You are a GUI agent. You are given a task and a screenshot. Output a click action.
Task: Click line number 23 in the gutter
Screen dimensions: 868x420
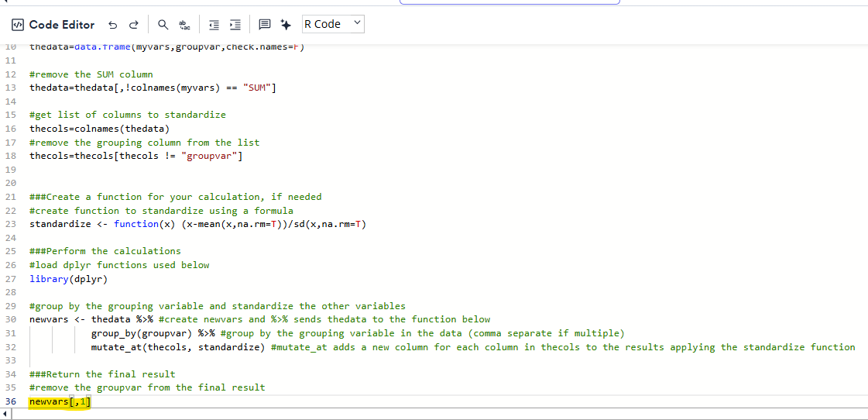pos(11,224)
